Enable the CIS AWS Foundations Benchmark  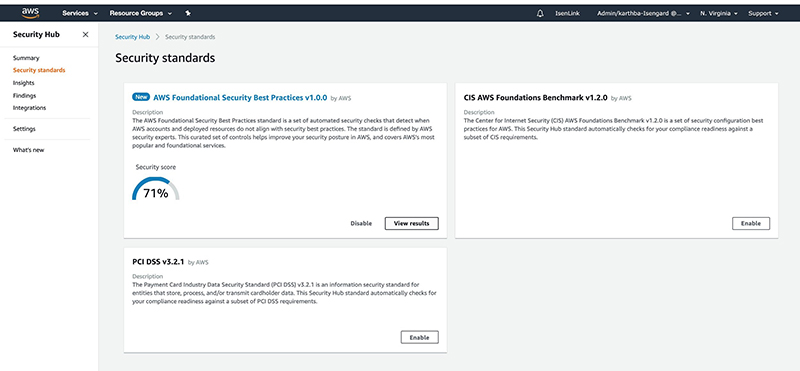click(x=751, y=223)
